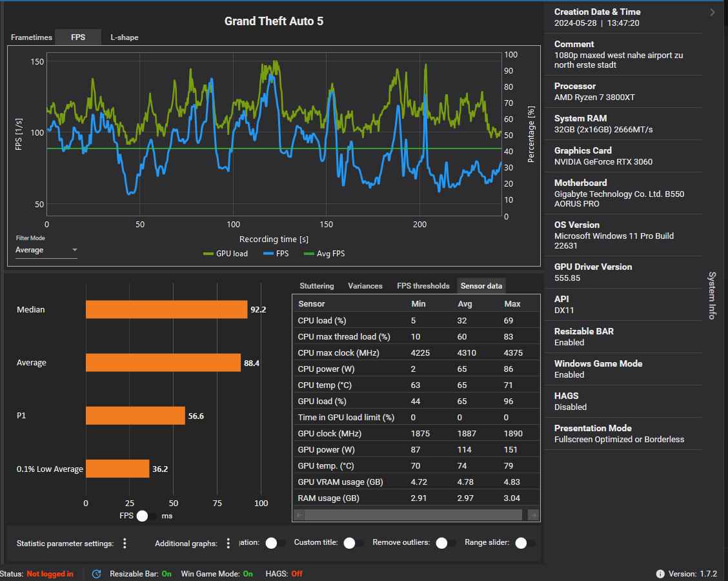Enable the Remove outliers toggle
This screenshot has height=581, width=728.
[446, 543]
